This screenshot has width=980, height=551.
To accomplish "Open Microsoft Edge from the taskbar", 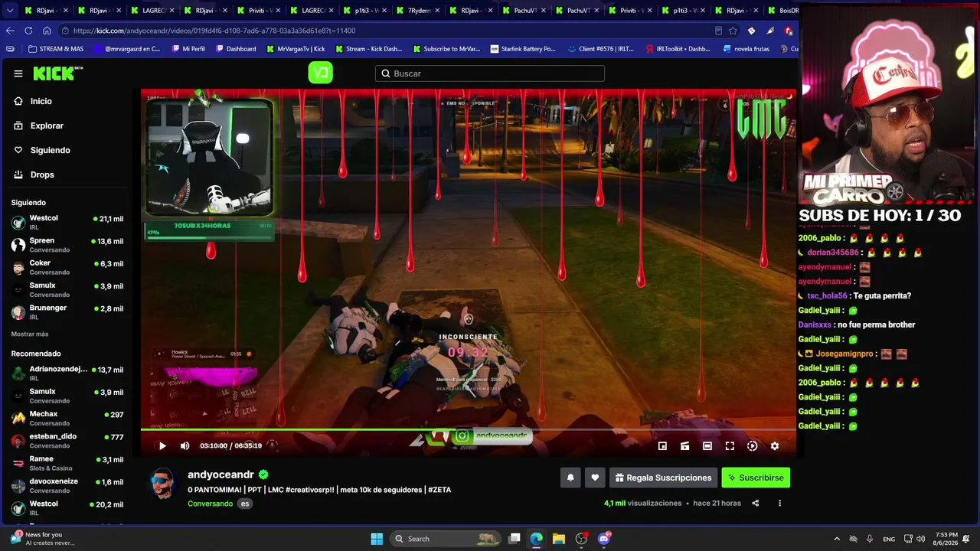I will (x=537, y=539).
